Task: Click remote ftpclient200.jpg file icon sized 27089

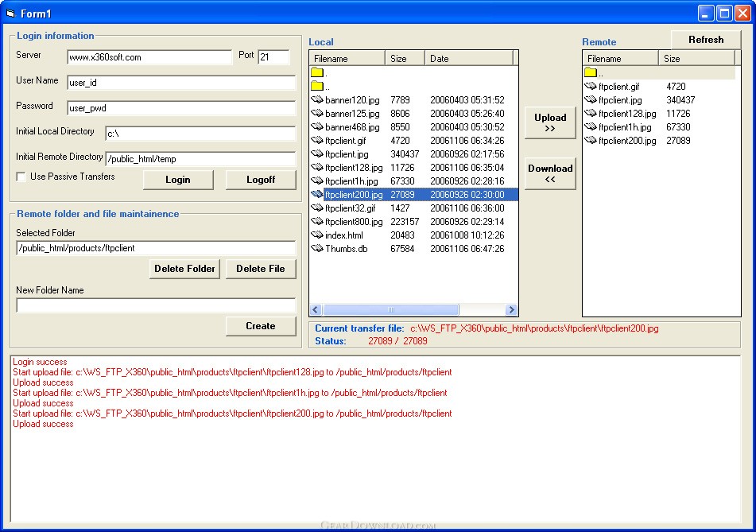Action: tap(590, 140)
